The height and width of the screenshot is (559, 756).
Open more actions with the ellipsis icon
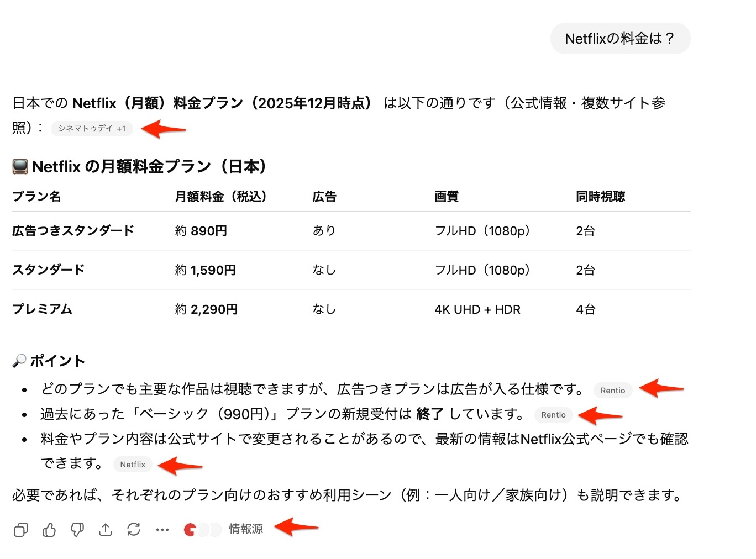click(162, 530)
